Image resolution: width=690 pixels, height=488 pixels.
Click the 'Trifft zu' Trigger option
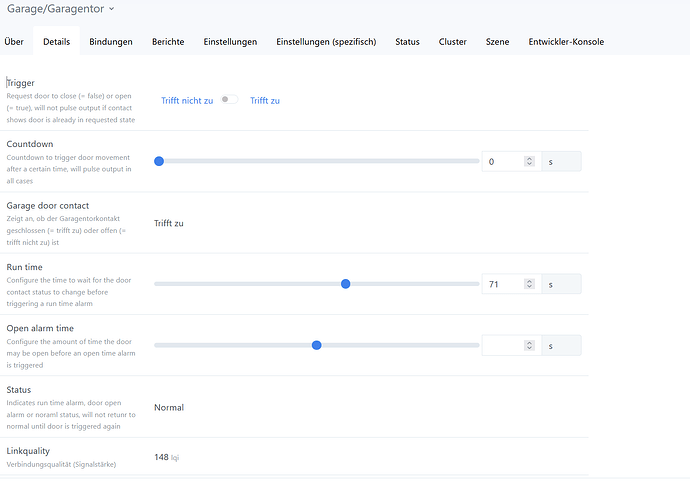pos(265,101)
